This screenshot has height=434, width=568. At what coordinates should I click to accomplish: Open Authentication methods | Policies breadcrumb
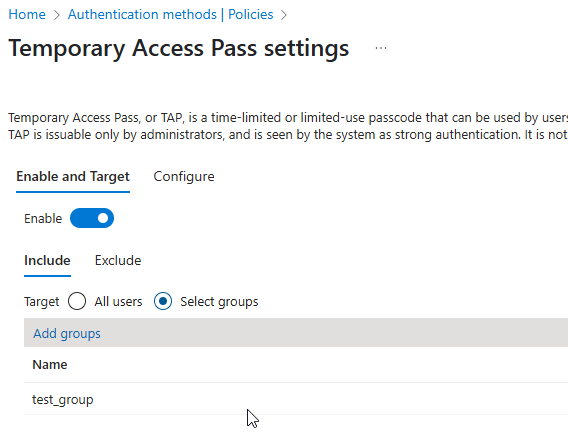point(171,14)
